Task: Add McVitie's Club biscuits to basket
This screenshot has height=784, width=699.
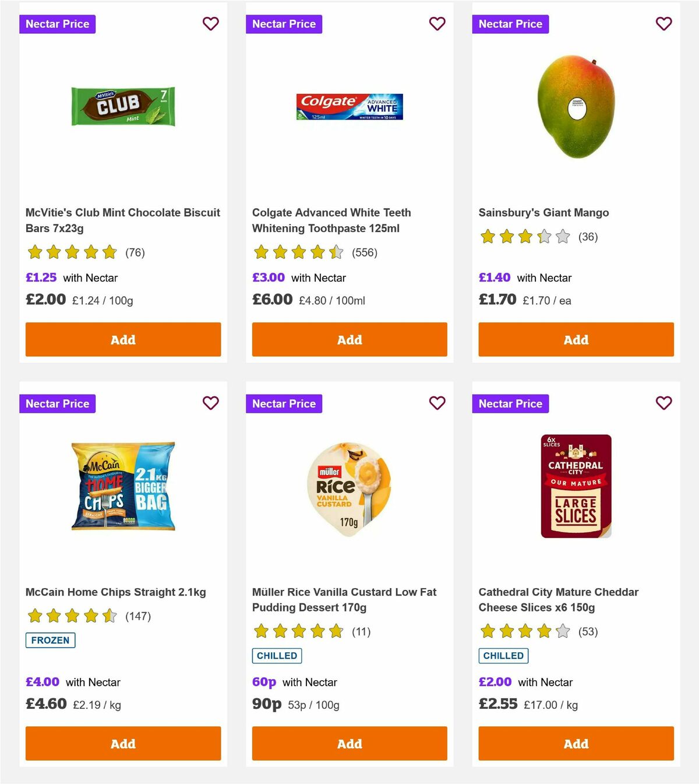Action: pos(123,339)
